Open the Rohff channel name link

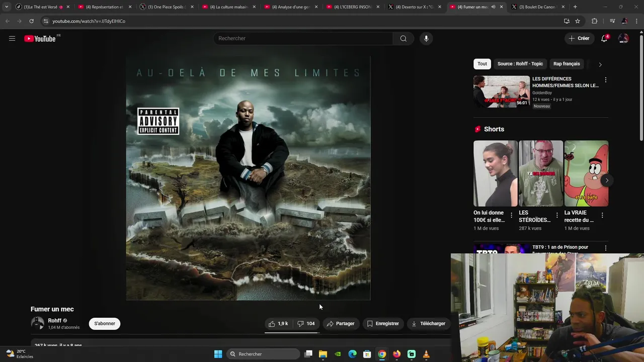[x=54, y=320]
